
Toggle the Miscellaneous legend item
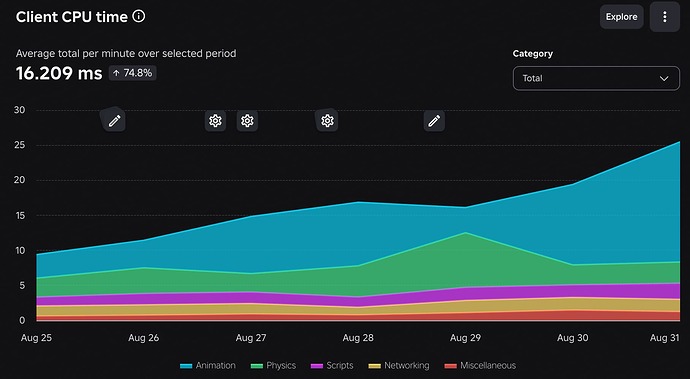[480, 366]
